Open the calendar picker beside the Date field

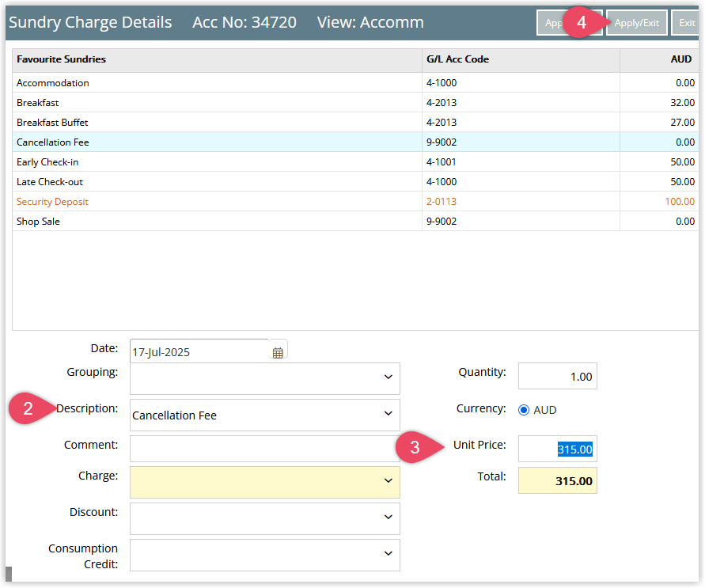click(278, 353)
